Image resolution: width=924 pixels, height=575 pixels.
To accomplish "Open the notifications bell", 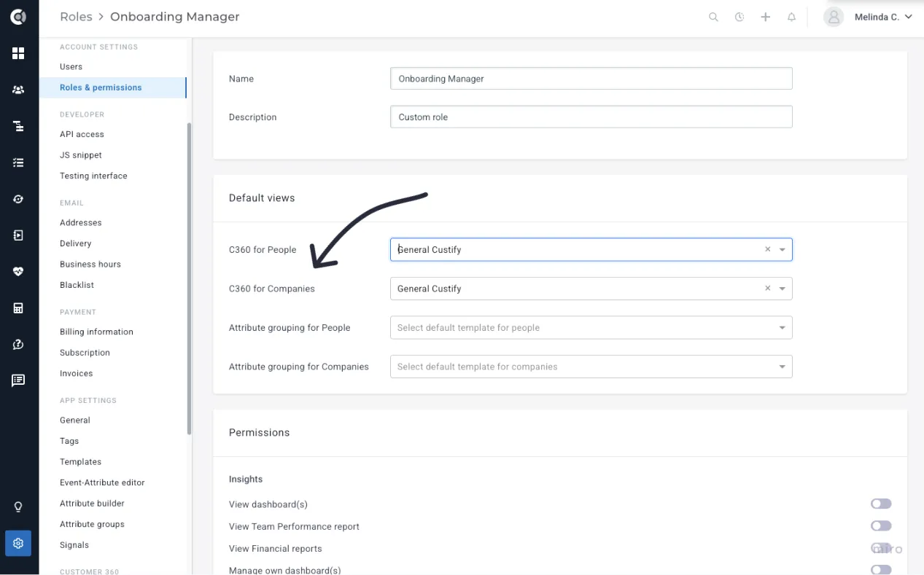I will (x=791, y=17).
